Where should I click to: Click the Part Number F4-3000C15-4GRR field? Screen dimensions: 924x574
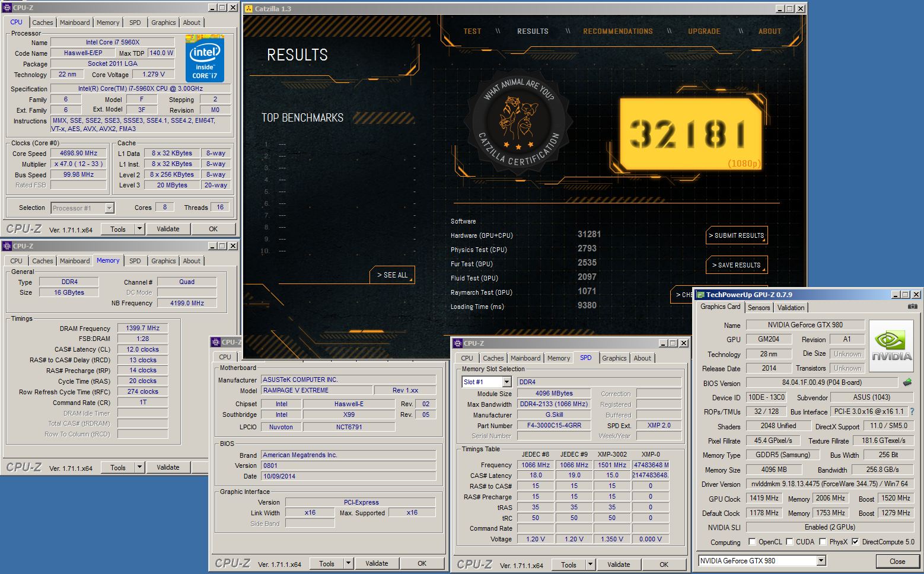click(x=554, y=425)
